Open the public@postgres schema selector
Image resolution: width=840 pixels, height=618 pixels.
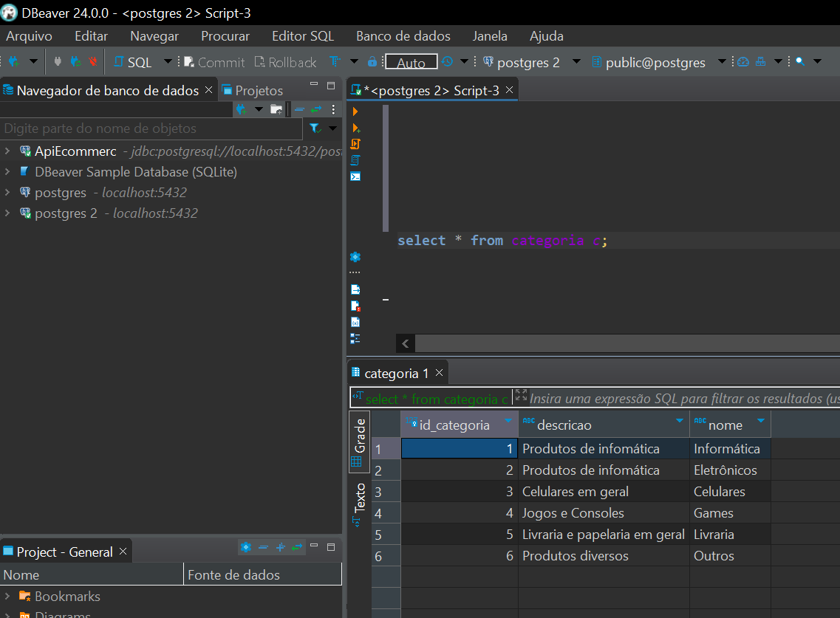click(x=649, y=62)
